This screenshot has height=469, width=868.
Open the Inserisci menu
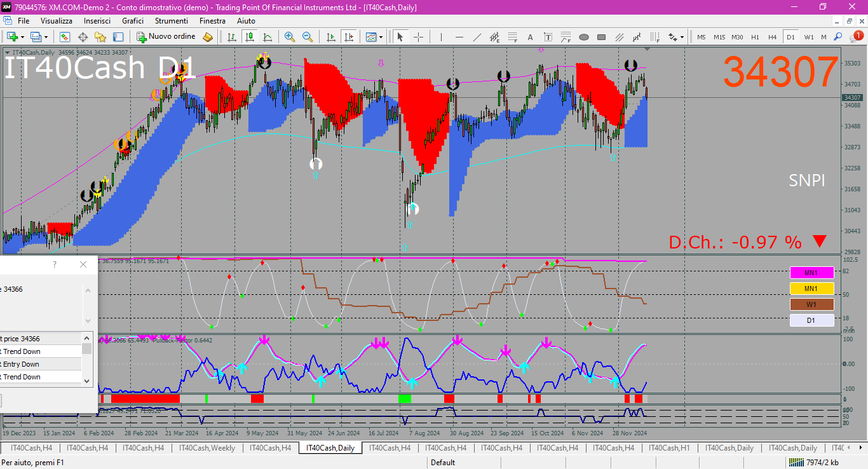[97, 20]
